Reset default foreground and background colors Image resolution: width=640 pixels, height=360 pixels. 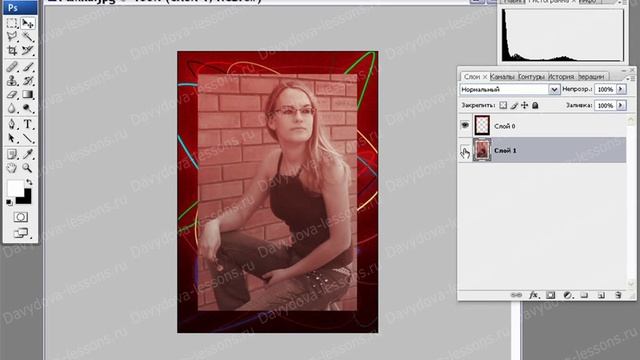coord(9,202)
